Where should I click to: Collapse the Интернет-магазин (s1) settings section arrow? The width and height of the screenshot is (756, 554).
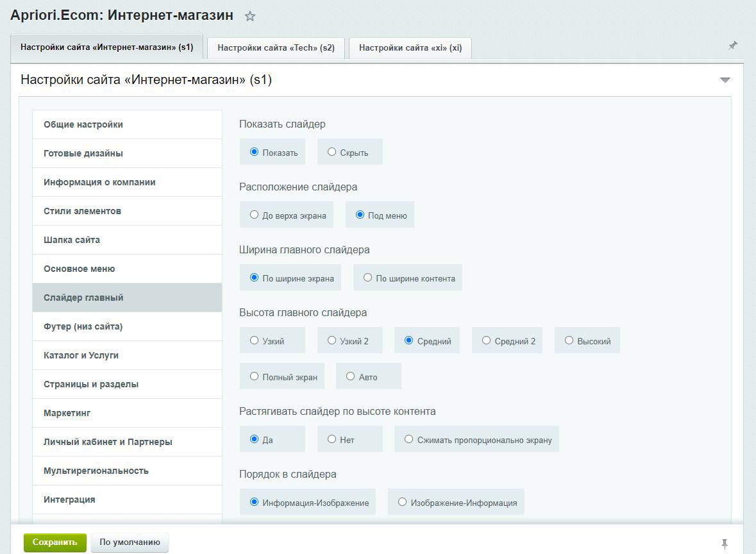tap(725, 80)
